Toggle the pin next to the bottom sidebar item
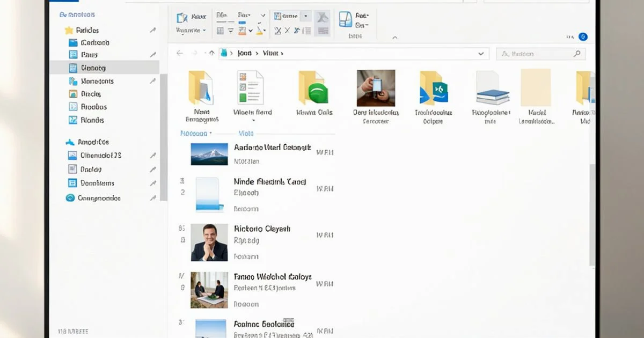644x338 pixels. tap(153, 198)
